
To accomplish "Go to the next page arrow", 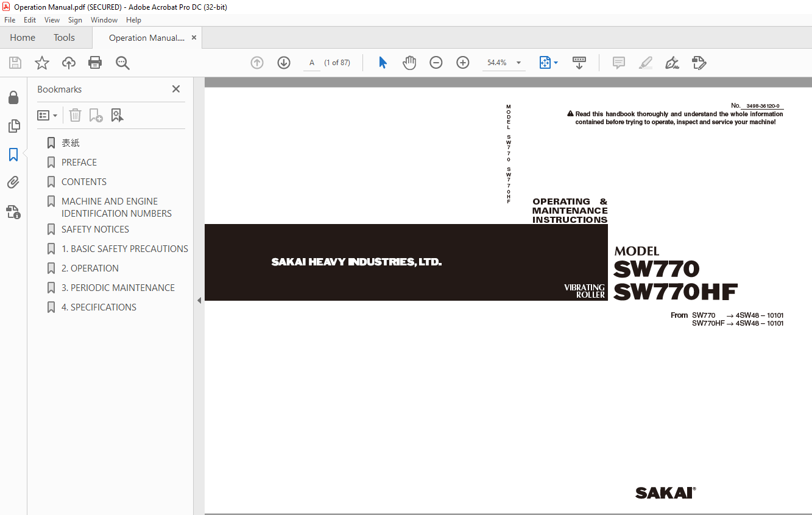I will click(x=284, y=63).
